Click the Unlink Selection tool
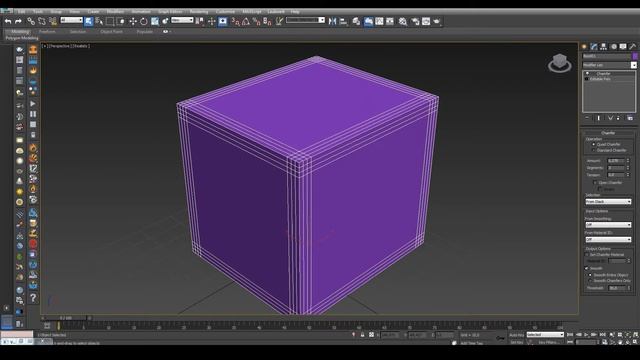 pos(42,21)
